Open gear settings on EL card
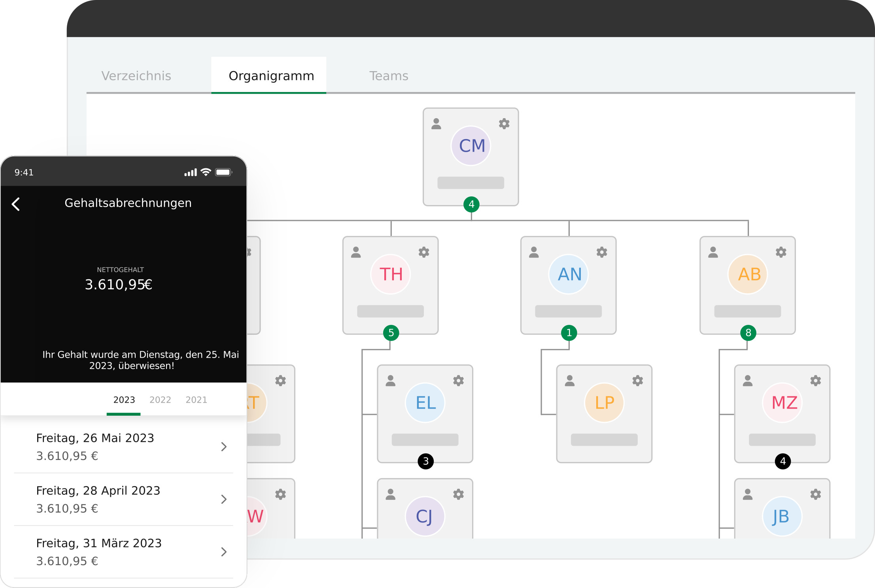Screen dimensions: 875x588 [x=458, y=381]
